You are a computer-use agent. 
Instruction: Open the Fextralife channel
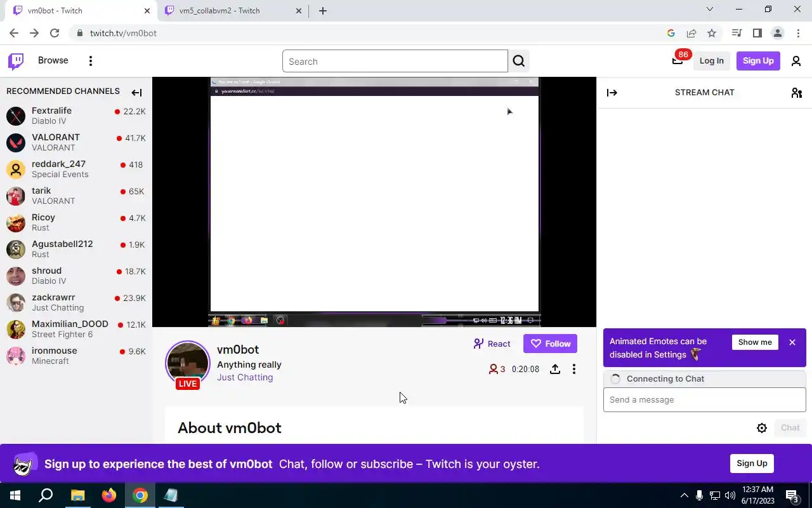coord(76,116)
